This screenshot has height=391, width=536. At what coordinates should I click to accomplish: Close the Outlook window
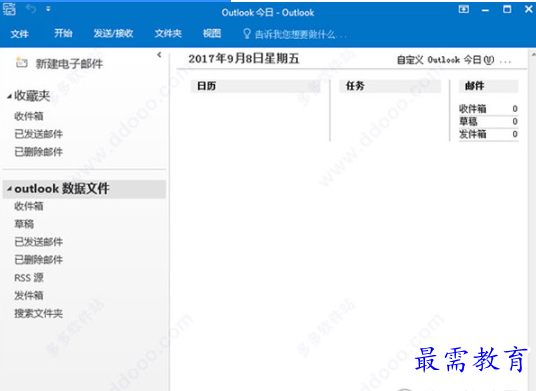[528, 9]
